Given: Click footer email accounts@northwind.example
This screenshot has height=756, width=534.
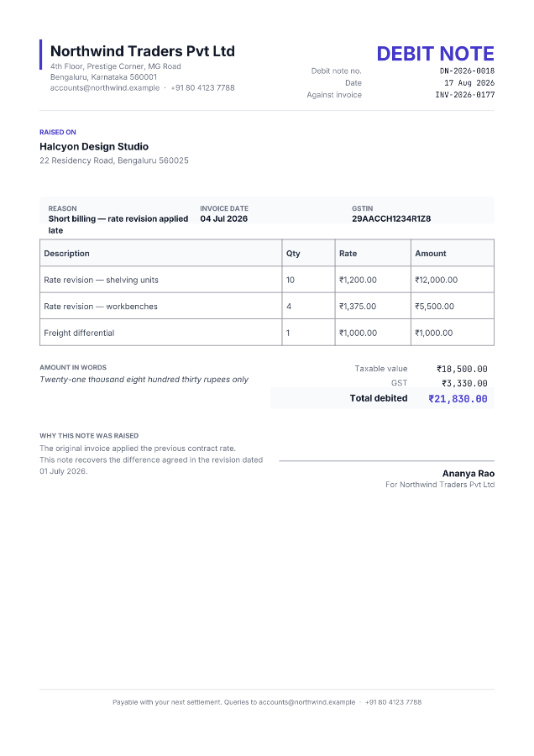Looking at the screenshot, I should click(x=307, y=702).
